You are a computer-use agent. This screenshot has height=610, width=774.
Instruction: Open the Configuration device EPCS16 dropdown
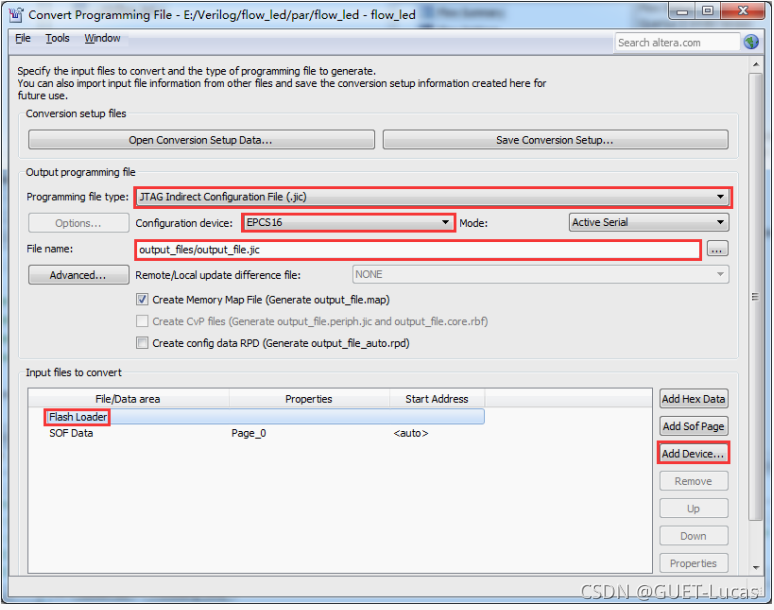pyautogui.click(x=348, y=223)
